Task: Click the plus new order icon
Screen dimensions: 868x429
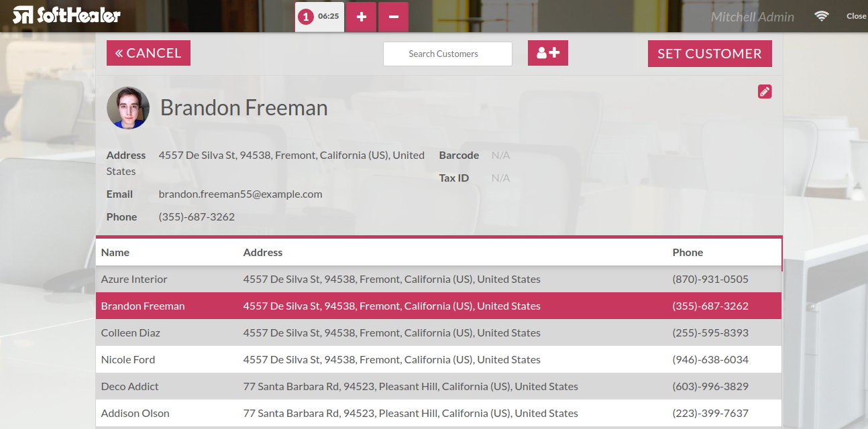Action: (x=361, y=17)
